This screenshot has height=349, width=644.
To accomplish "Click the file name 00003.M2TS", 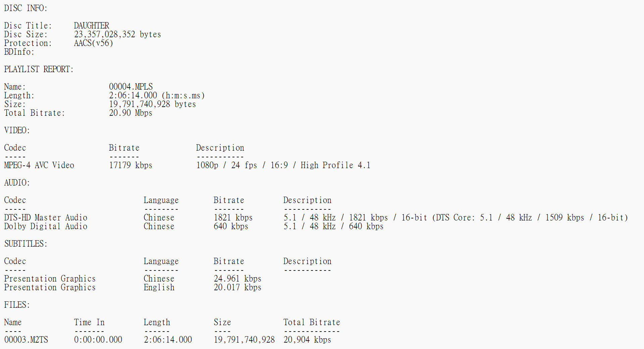I will [26, 340].
